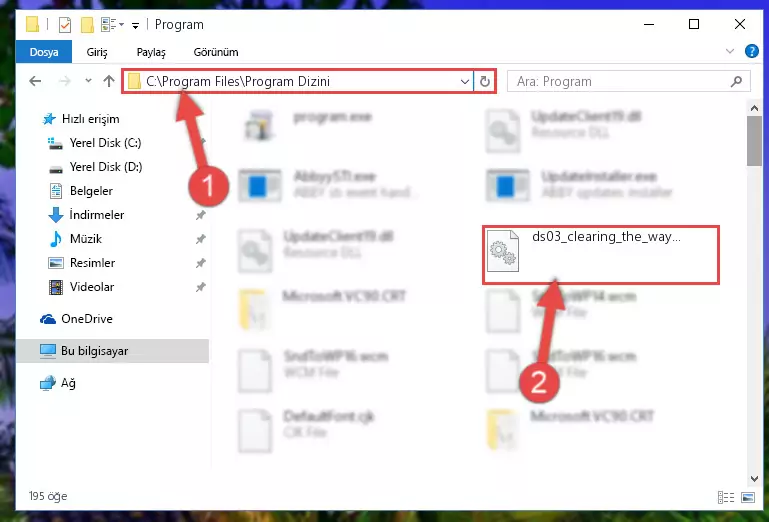The image size is (769, 522).
Task: Select OneDrive in navigation pane
Action: tap(87, 319)
